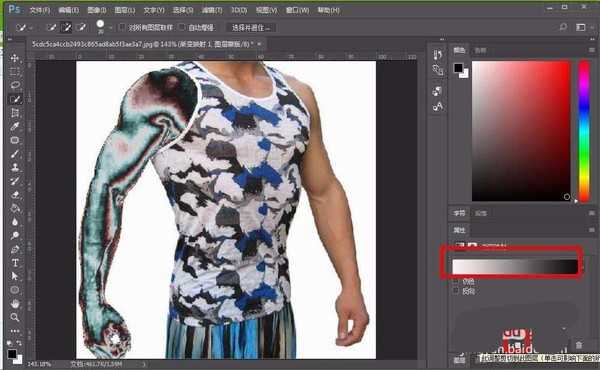Select the Eyedropper tool
This screenshot has width=600, height=370.
[x=15, y=127]
